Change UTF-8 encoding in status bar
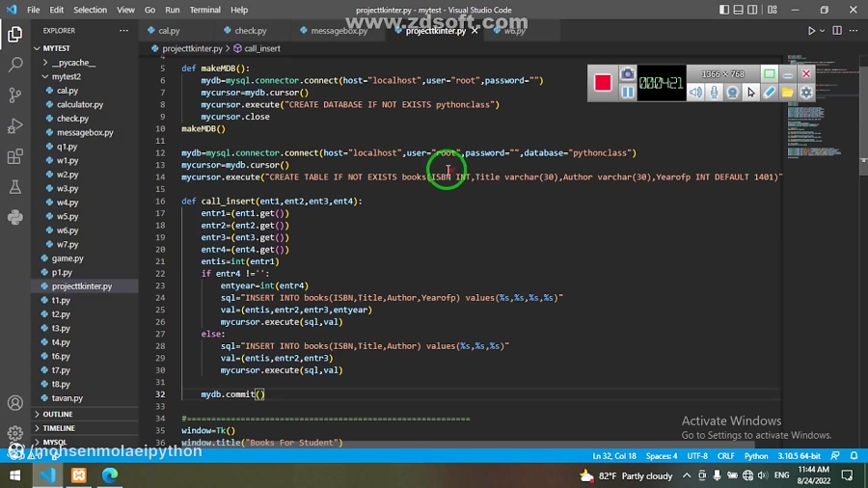Screen dimensions: 868x488 pos(697,456)
